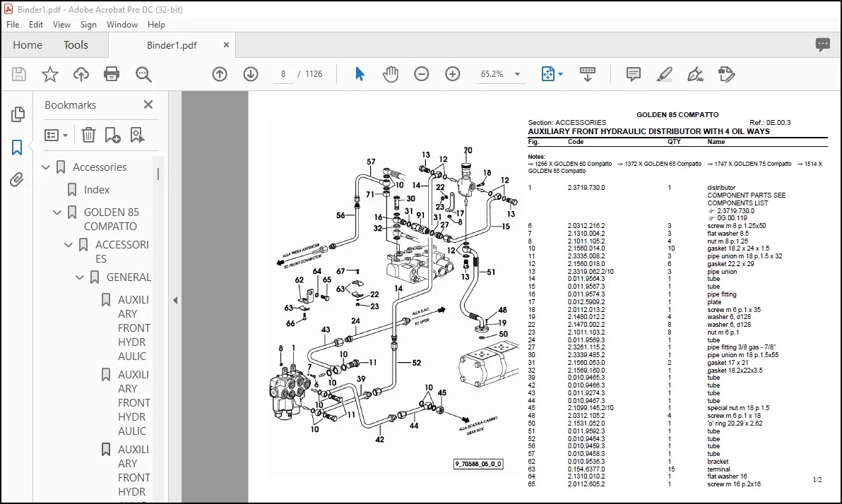The height and width of the screenshot is (504, 842).
Task: Select the Binder1.pdf document tab
Action: point(172,45)
